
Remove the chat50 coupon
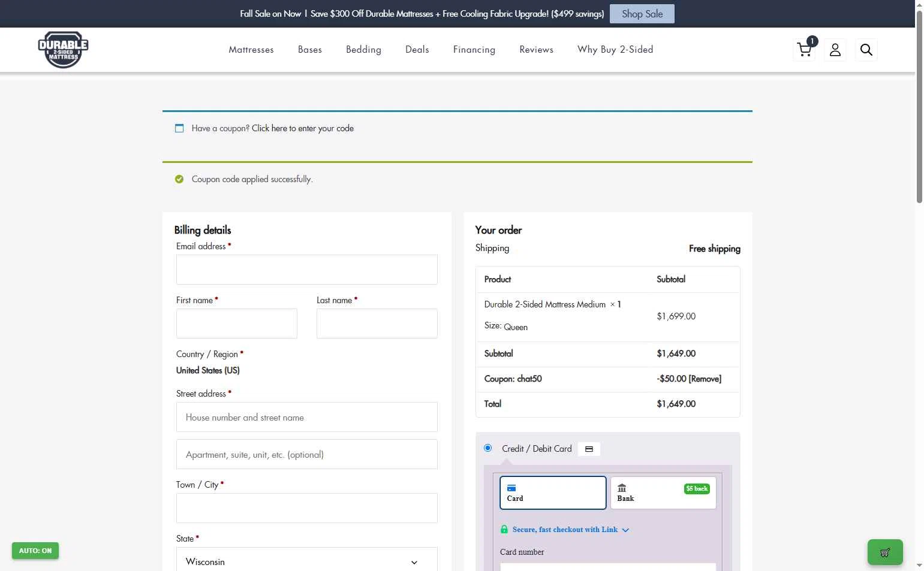tap(705, 379)
